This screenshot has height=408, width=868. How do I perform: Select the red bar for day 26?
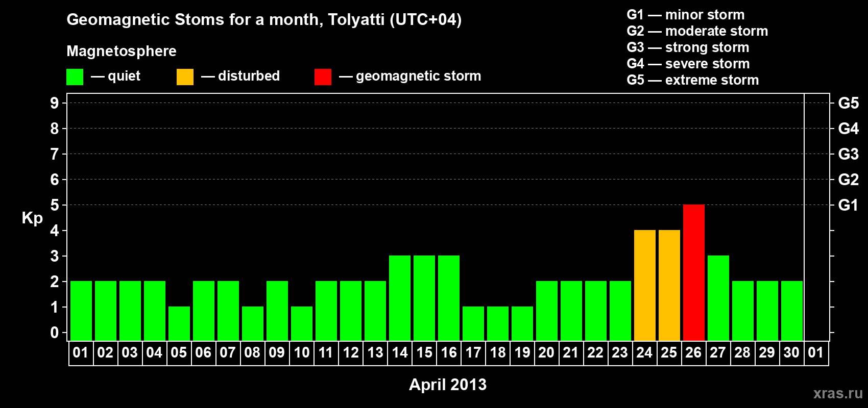pyautogui.click(x=694, y=272)
